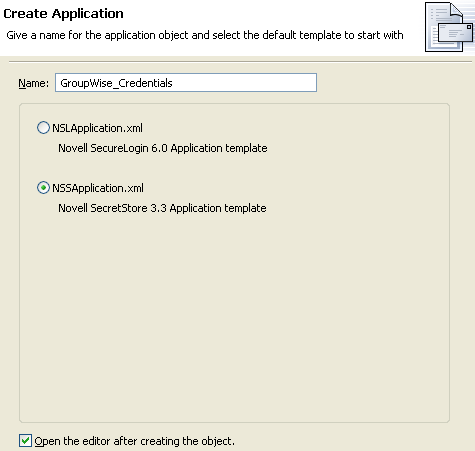Image resolution: width=475 pixels, height=451 pixels.
Task: Toggle the Open the editor checkbox
Action: coord(25,441)
